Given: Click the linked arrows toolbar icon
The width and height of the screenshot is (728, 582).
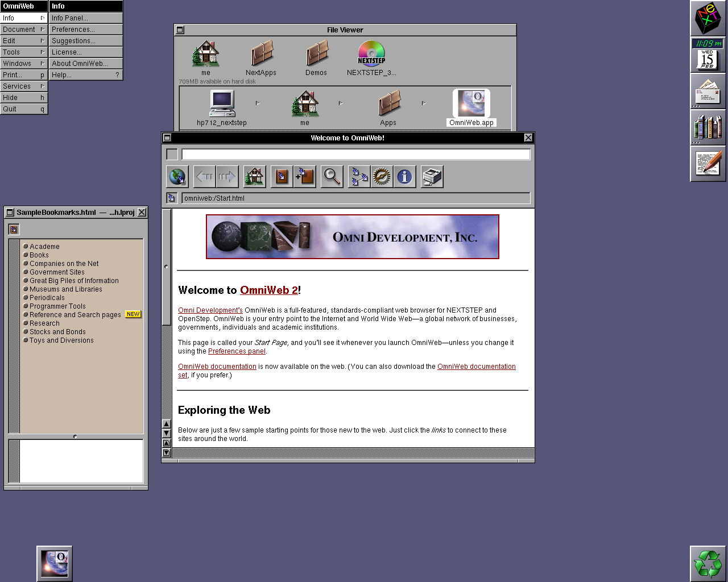Looking at the screenshot, I should (359, 177).
